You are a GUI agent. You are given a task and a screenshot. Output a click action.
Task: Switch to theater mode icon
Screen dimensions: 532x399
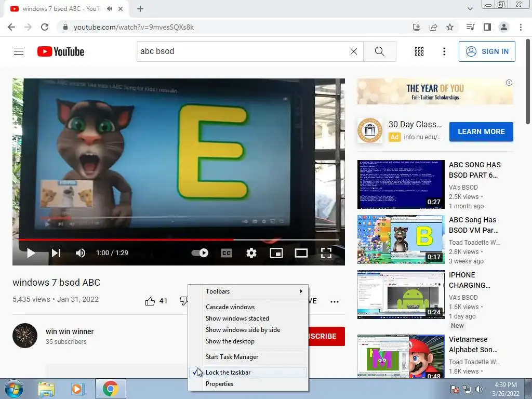(x=301, y=253)
